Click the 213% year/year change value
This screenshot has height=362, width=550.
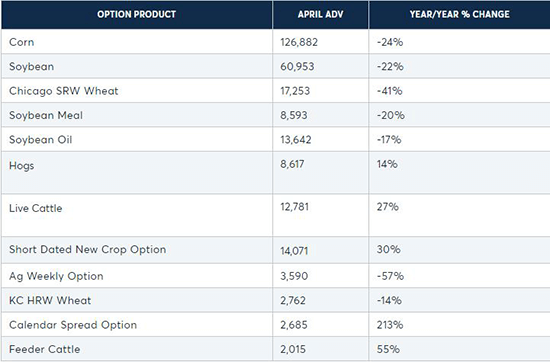390,325
